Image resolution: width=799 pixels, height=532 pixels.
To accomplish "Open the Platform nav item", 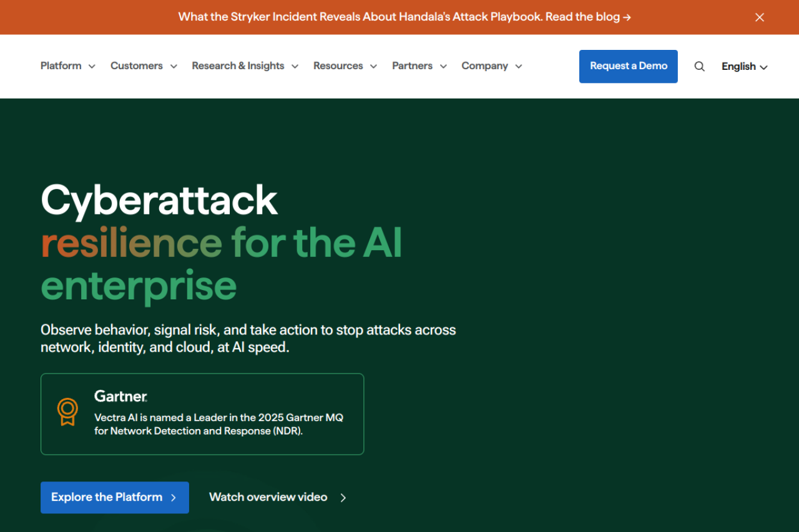I will [61, 65].
